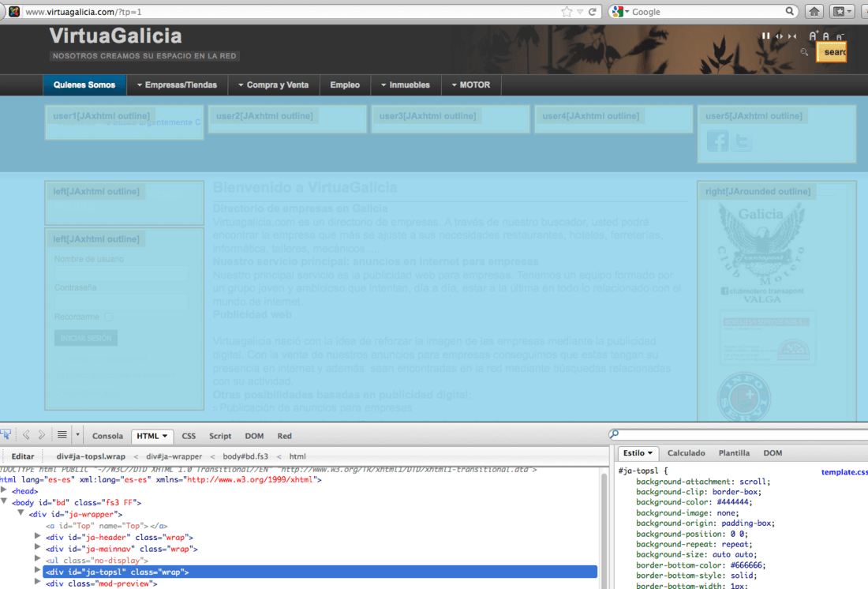Open the bookmarks menu button
Image resolution: width=868 pixels, height=589 pixels.
(841, 12)
